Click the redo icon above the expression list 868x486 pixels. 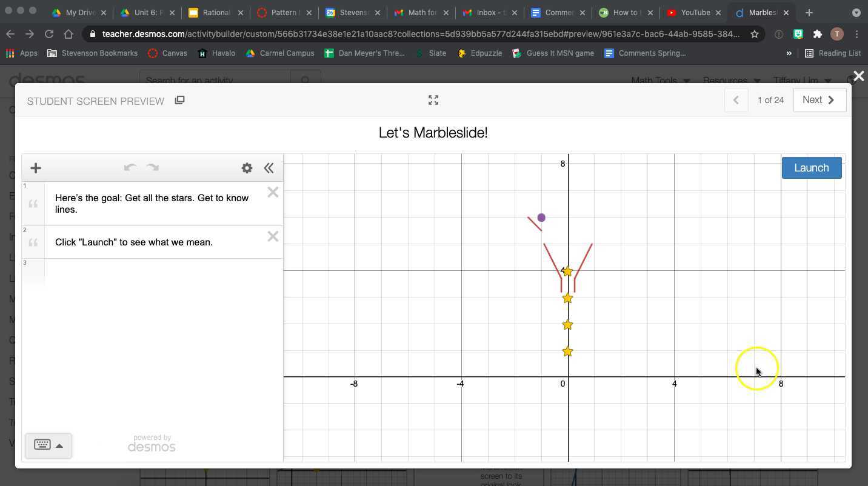click(152, 168)
